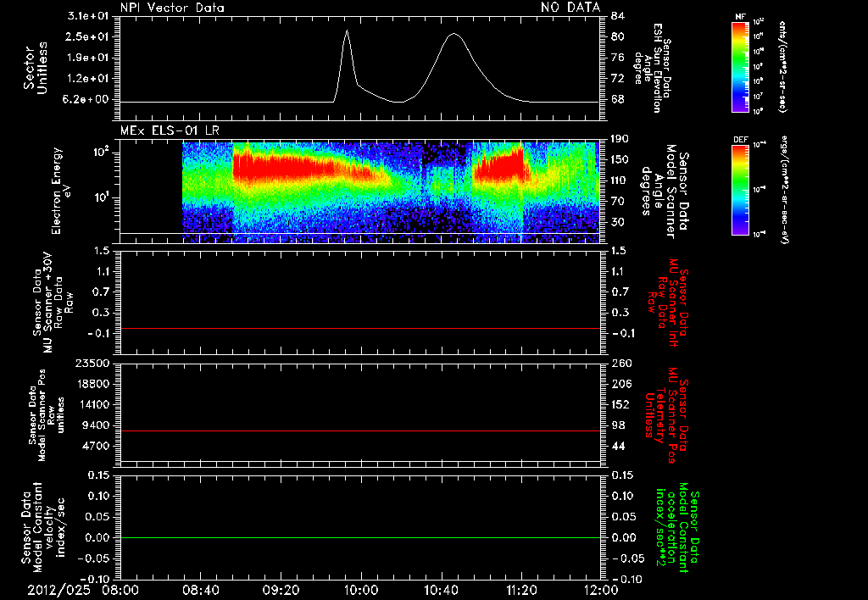
Task: Click the '206' telemetry axis tick
Action: pos(621,384)
